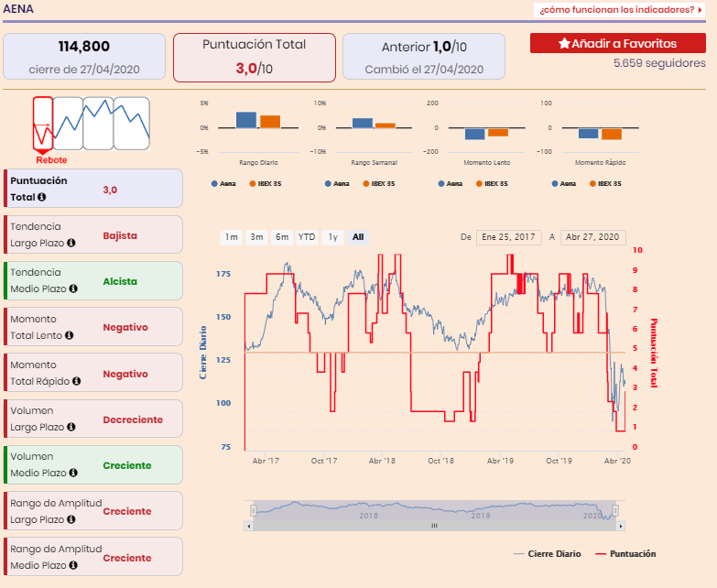Click the blue Aena bar in Rango Diario
Image resolution: width=717 pixels, height=588 pixels.
pos(246,120)
